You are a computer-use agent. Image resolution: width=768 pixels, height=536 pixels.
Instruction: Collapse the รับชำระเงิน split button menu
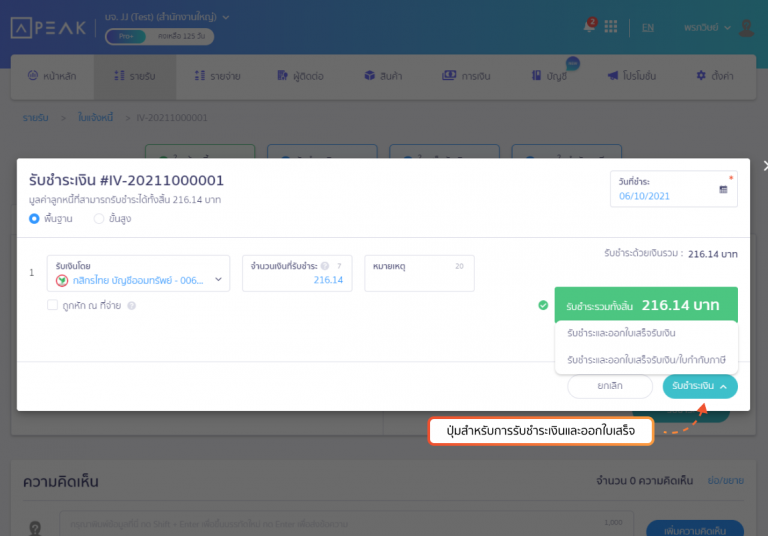point(700,386)
